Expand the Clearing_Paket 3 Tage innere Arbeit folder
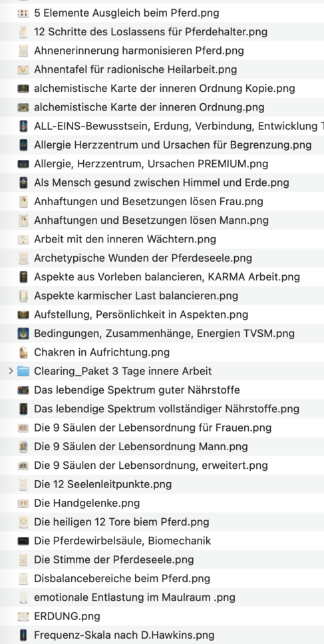The height and width of the screenshot is (644, 324). (x=11, y=372)
